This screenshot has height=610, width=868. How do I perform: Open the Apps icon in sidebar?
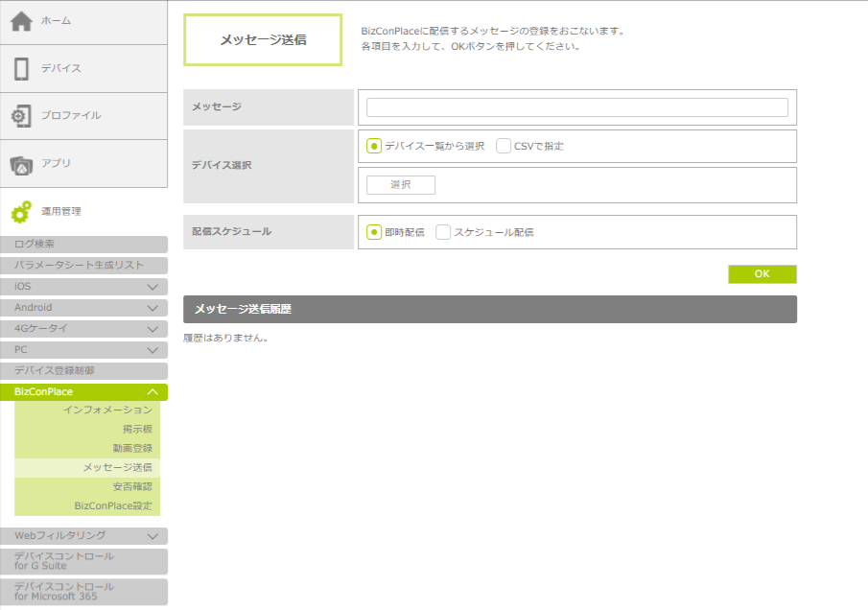[21, 164]
